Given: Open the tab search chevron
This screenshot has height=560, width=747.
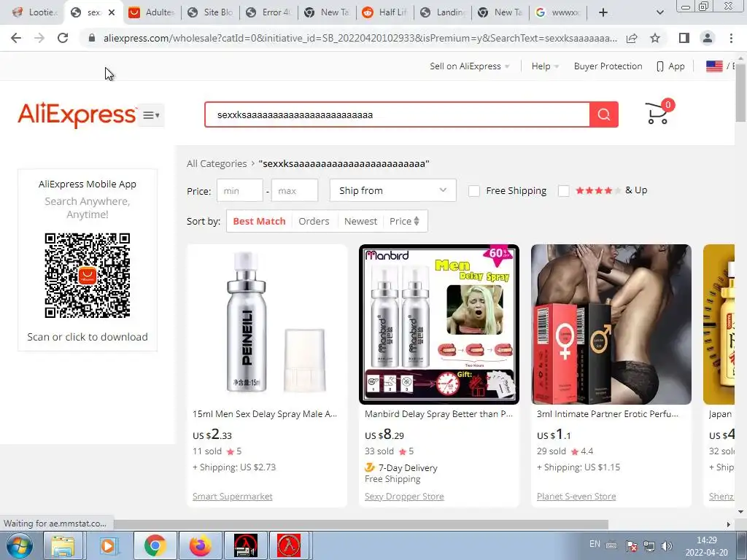Looking at the screenshot, I should (x=659, y=12).
